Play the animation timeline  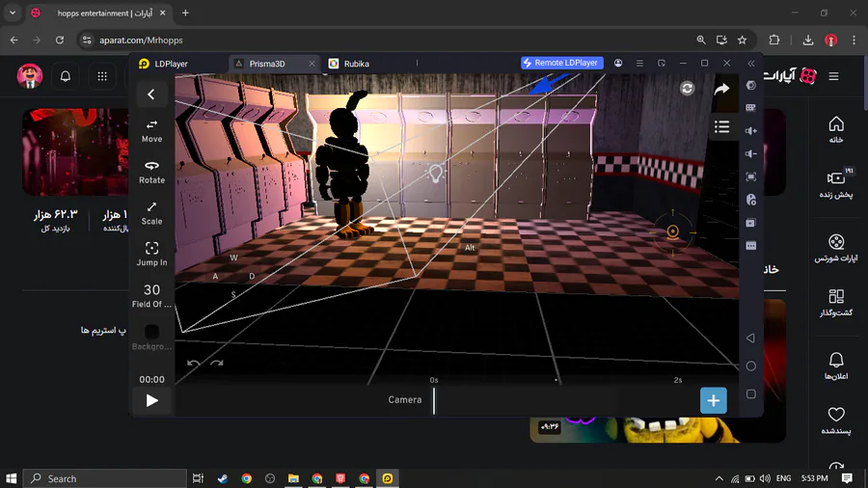[x=151, y=400]
